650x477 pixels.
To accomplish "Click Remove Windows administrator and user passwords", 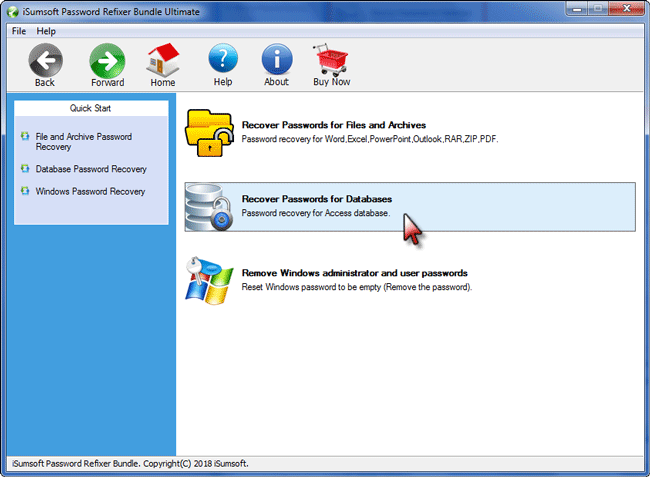I will 354,273.
